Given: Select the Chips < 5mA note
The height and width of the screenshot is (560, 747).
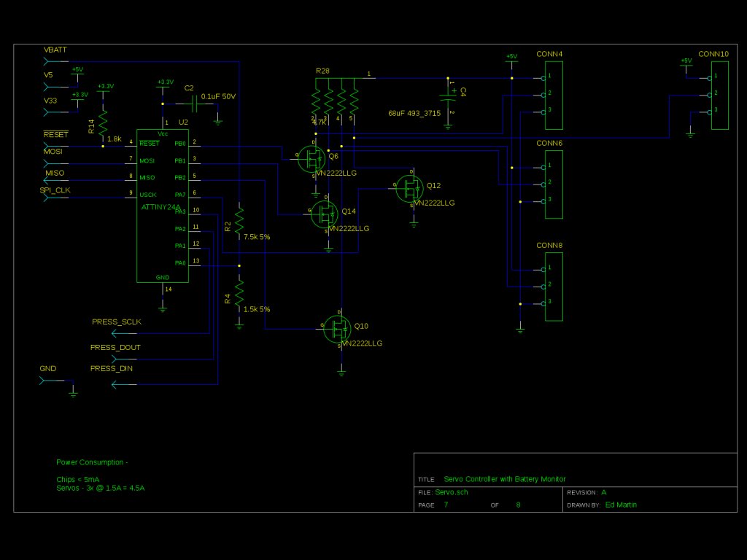Looking at the screenshot, I should tap(77, 480).
